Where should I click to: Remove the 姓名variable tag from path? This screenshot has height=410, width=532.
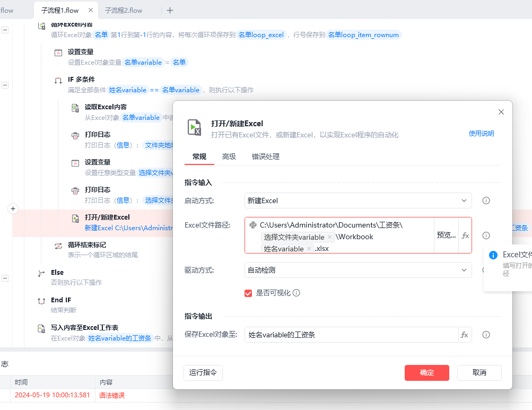[309, 249]
